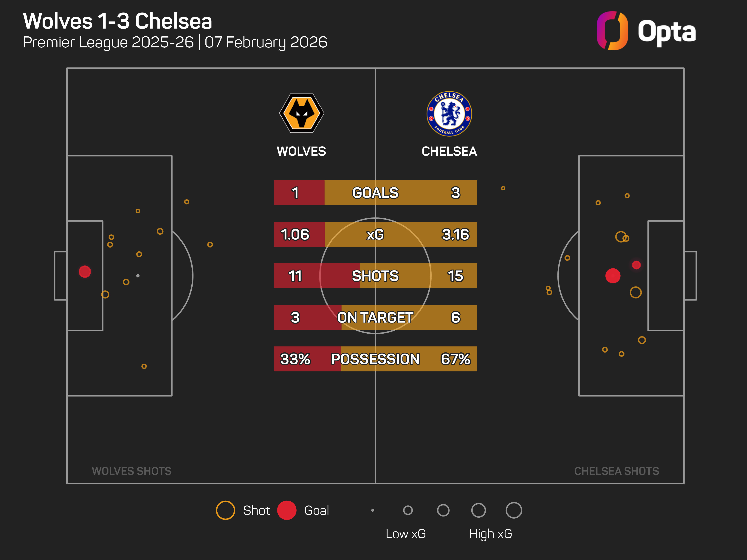Click Chelsea's smaller red goal marker
The image size is (747, 560).
tap(636, 265)
